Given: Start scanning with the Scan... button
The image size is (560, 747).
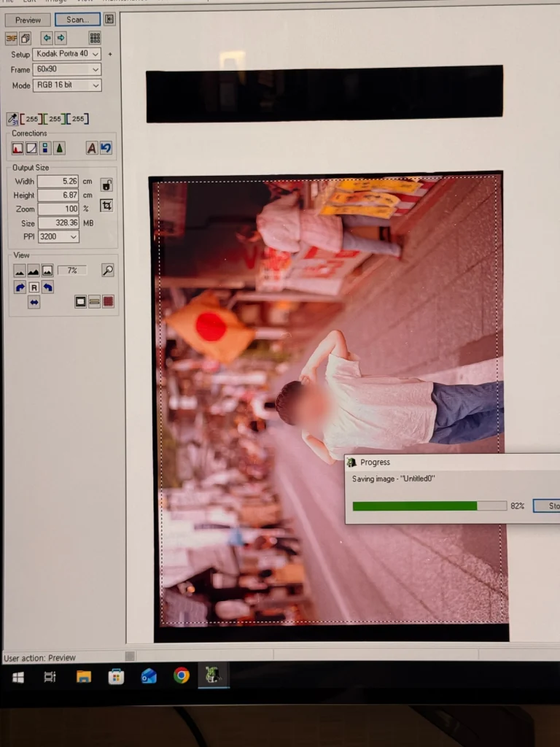Looking at the screenshot, I should coord(77,20).
